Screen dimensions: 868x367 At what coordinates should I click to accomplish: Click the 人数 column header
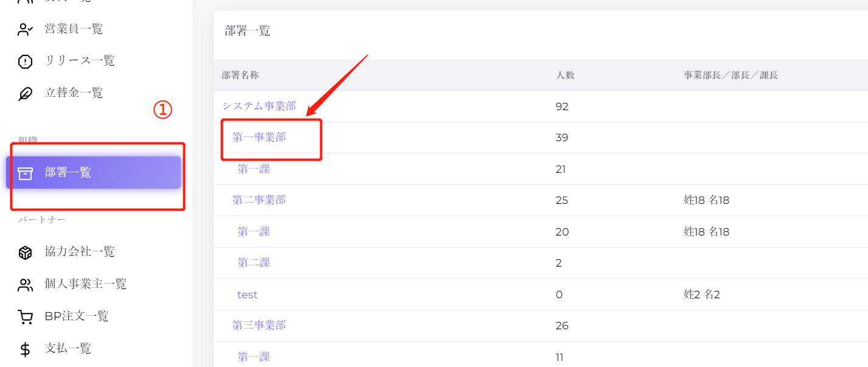tap(565, 75)
